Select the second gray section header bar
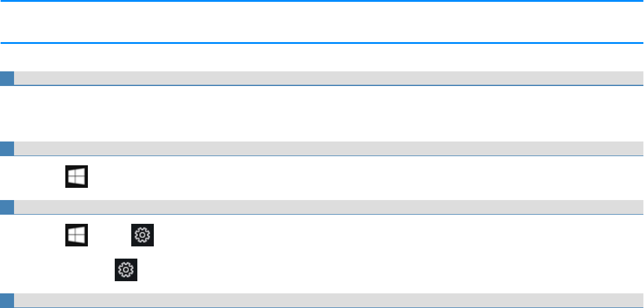This screenshot has width=644, height=308. tap(328, 148)
